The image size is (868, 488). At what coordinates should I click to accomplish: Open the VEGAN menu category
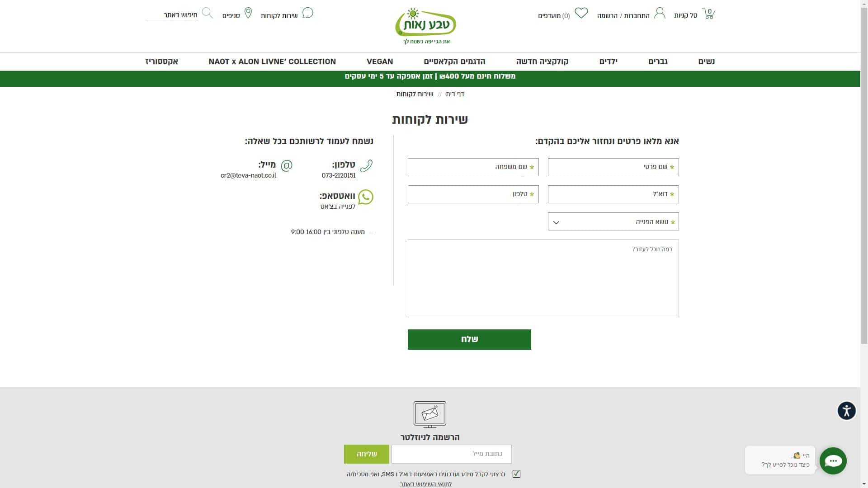(x=379, y=61)
